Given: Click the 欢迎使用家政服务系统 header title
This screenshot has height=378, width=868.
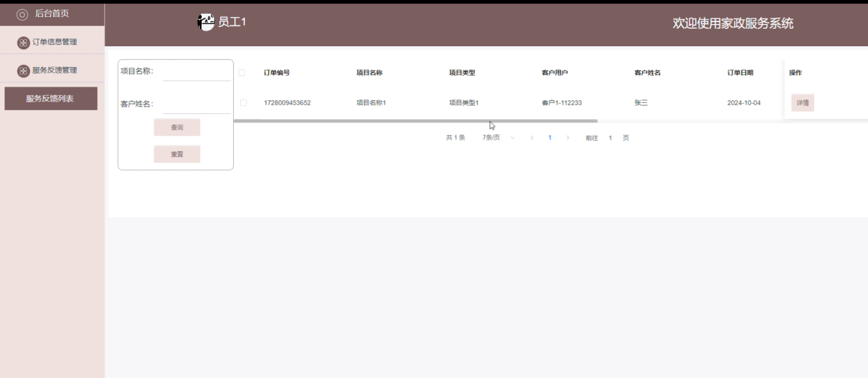Looking at the screenshot, I should 733,23.
